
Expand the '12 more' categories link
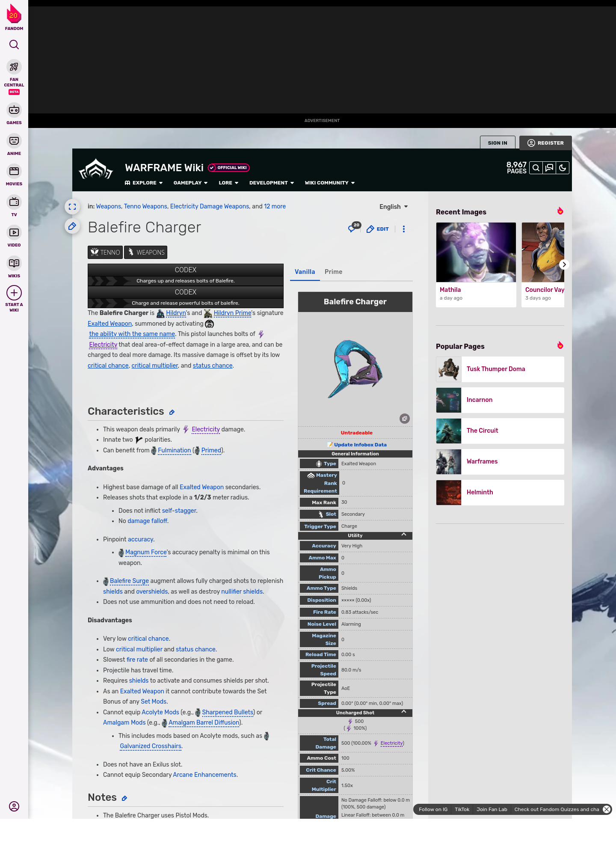pyautogui.click(x=275, y=206)
